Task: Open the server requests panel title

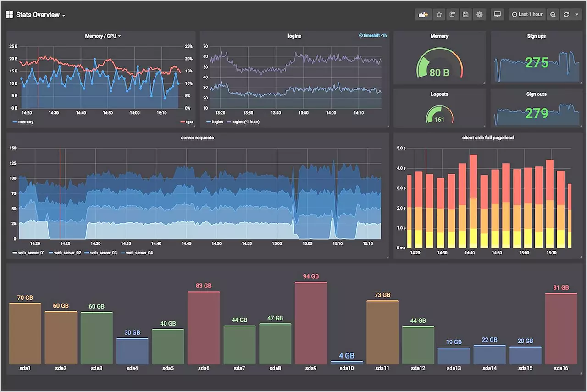Action: (198, 138)
